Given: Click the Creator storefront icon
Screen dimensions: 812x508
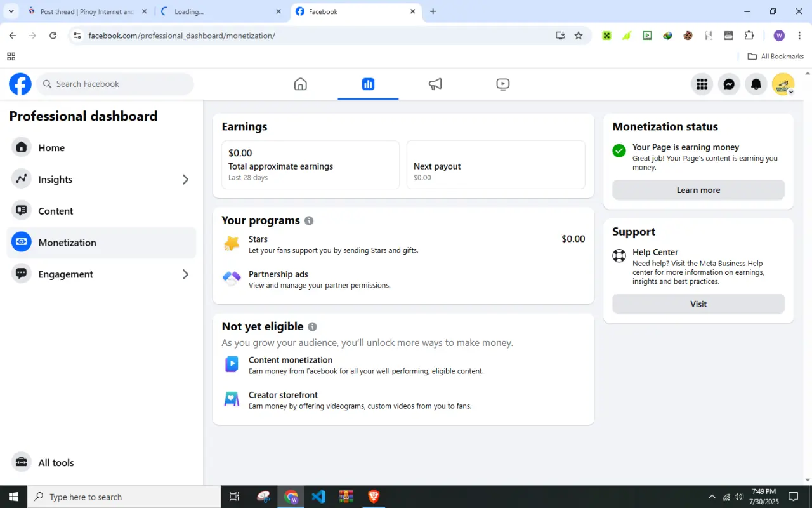Looking at the screenshot, I should [232, 399].
